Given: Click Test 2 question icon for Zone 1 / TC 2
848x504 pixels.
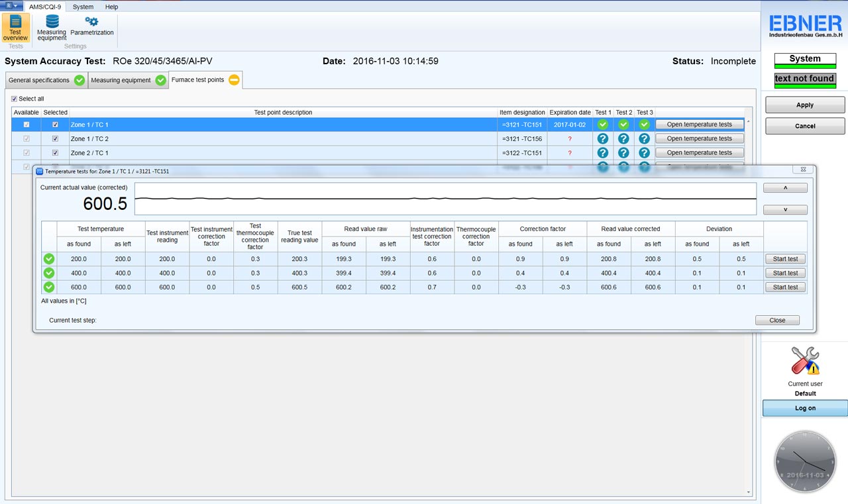Looking at the screenshot, I should 623,138.
